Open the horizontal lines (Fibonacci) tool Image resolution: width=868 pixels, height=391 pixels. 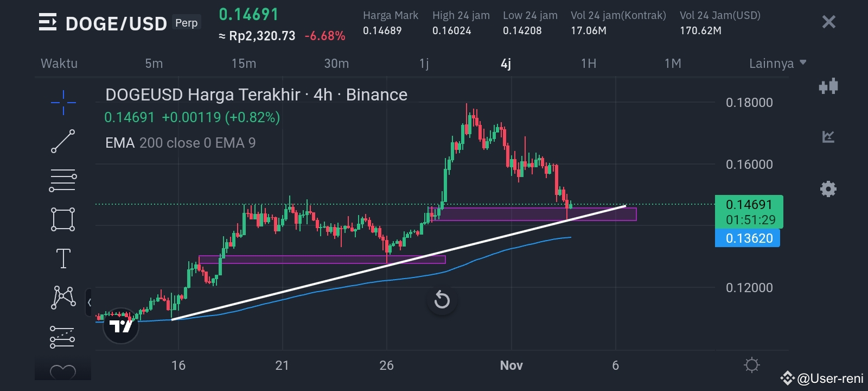(63, 180)
